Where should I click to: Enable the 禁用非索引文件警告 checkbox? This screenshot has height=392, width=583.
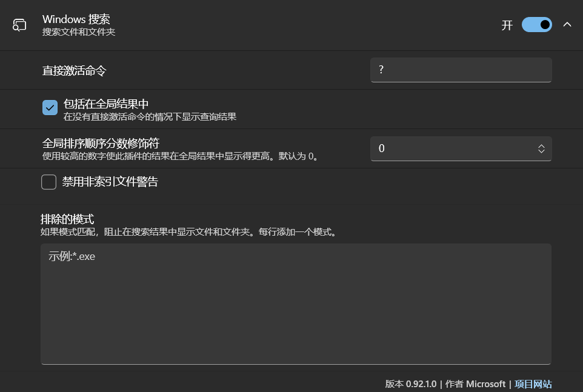point(49,182)
